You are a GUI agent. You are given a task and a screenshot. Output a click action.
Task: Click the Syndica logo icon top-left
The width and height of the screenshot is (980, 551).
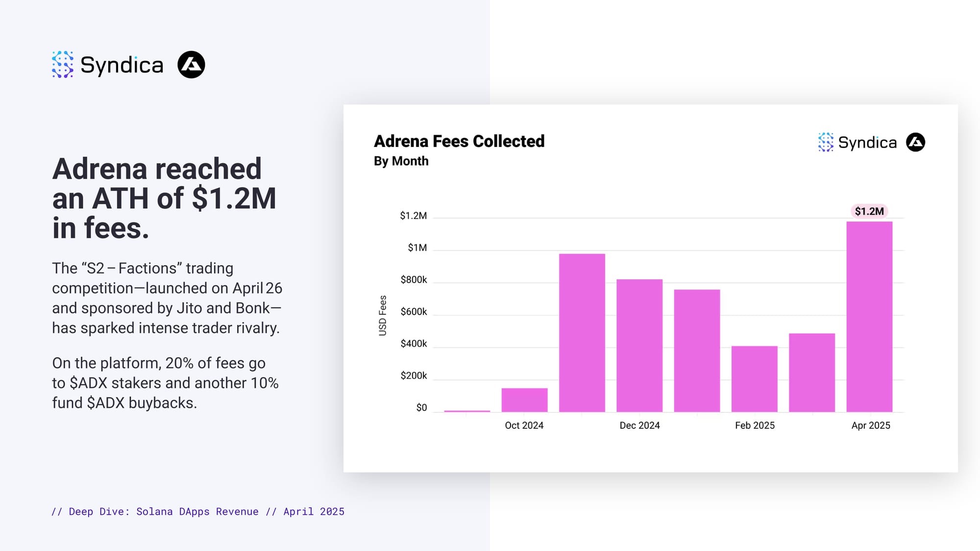pyautogui.click(x=63, y=64)
